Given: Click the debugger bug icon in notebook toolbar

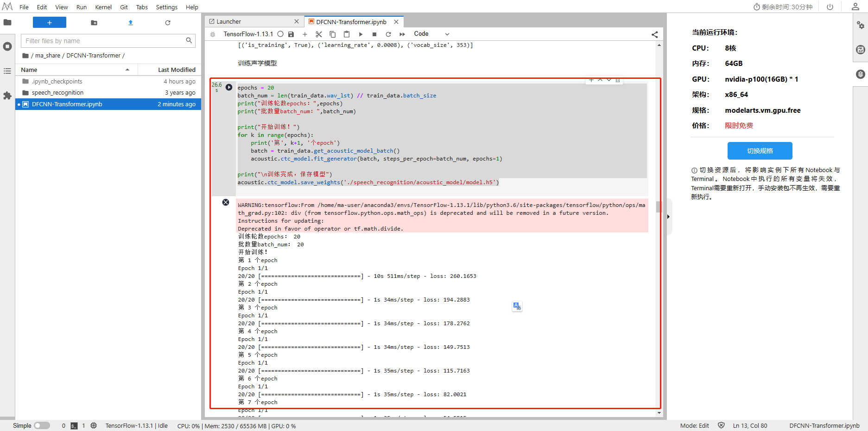Looking at the screenshot, I should (x=213, y=34).
